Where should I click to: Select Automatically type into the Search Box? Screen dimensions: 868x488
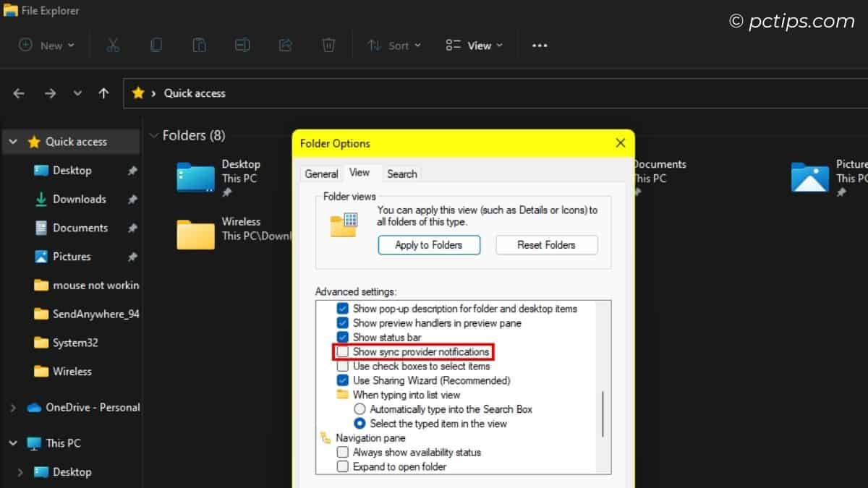point(359,408)
